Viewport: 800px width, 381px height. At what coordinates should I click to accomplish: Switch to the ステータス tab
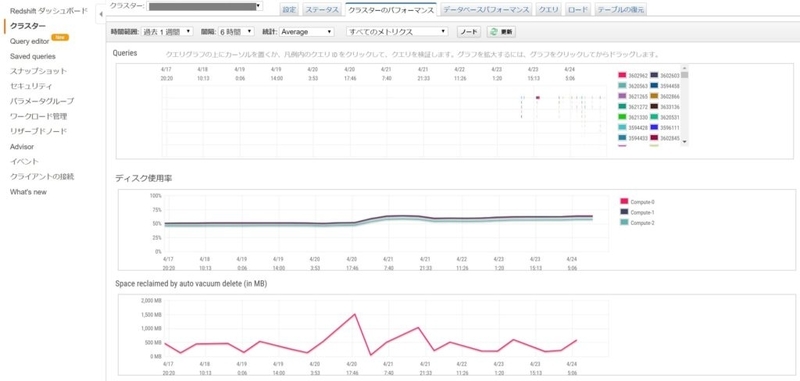[322, 10]
